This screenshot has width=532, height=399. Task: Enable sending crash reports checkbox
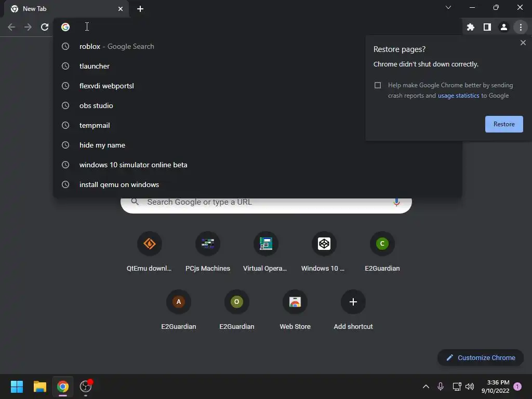tap(378, 85)
